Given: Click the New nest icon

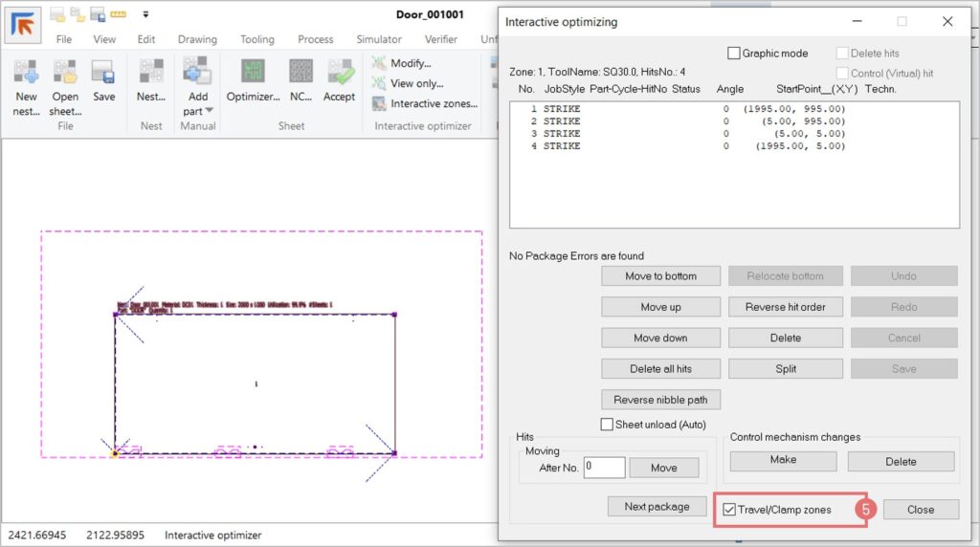Looking at the screenshot, I should (x=26, y=73).
